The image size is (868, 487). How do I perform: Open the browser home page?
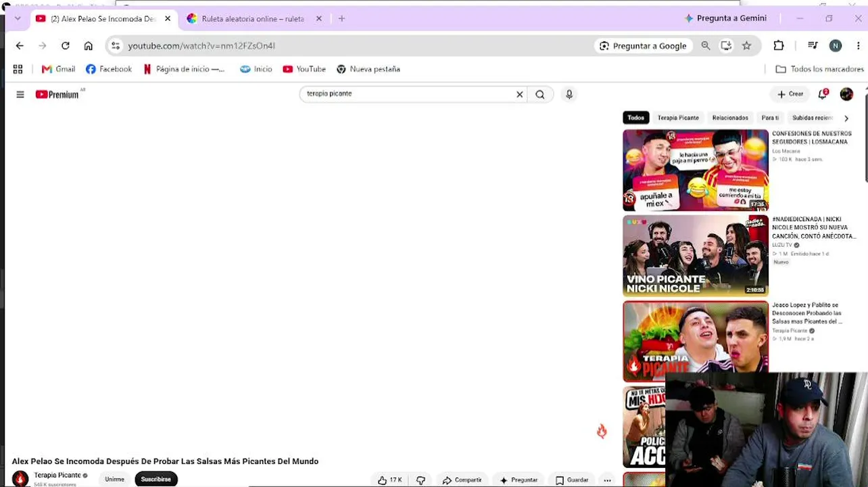pyautogui.click(x=89, y=46)
